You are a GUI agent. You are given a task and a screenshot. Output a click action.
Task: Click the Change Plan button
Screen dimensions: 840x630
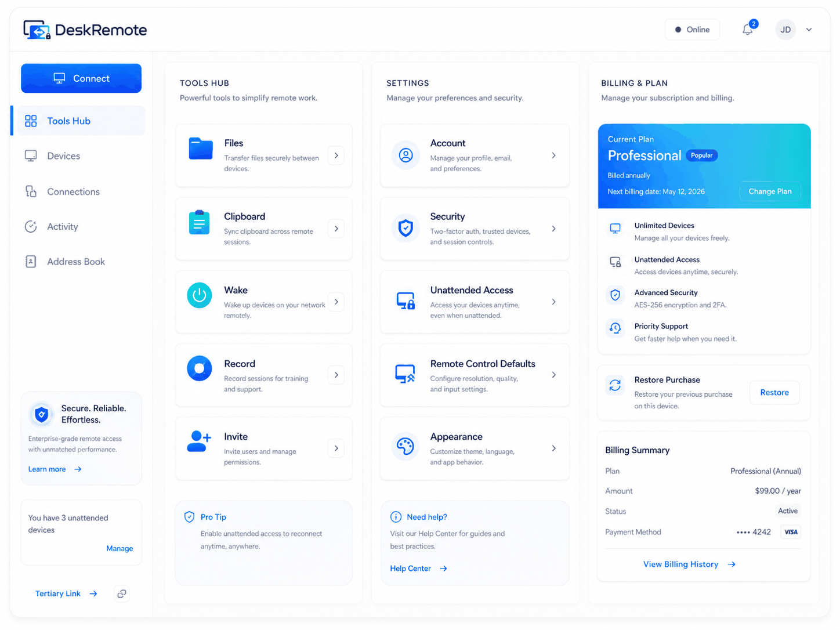770,191
